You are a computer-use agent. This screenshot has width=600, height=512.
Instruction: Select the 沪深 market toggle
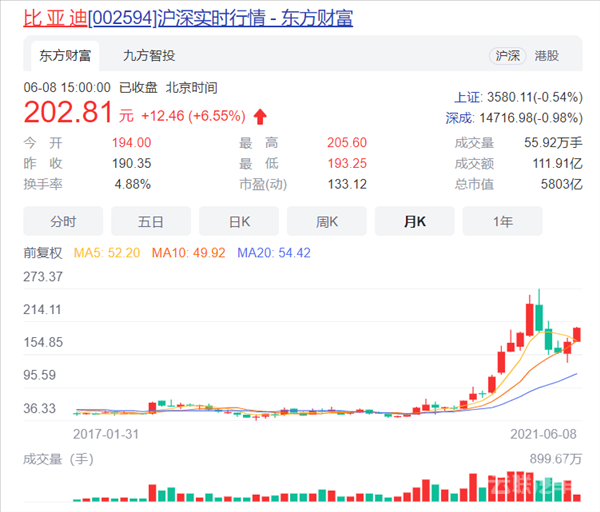point(508,56)
